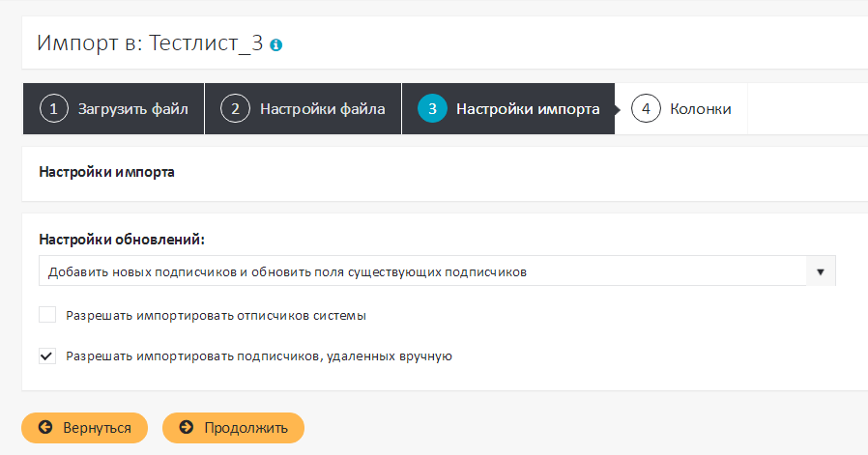Enable the import system unsubscribers checkbox
This screenshot has height=455, width=868.
pos(47,315)
